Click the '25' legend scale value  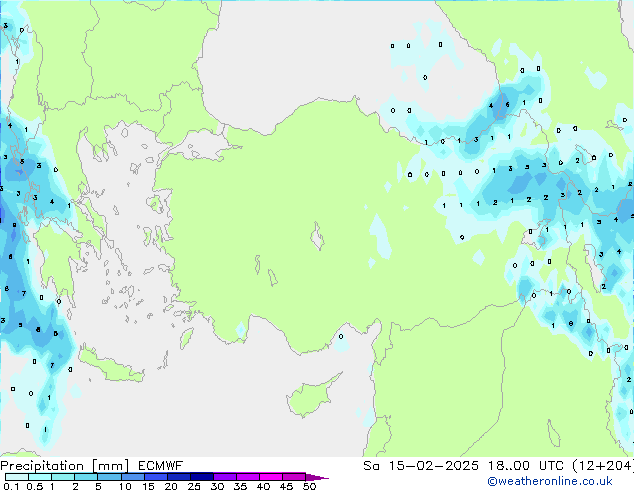(x=194, y=486)
